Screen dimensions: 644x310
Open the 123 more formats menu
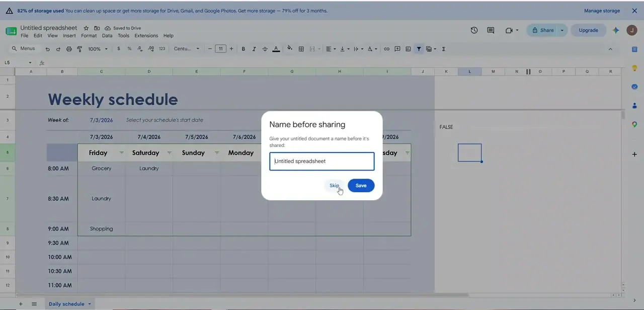pyautogui.click(x=162, y=49)
